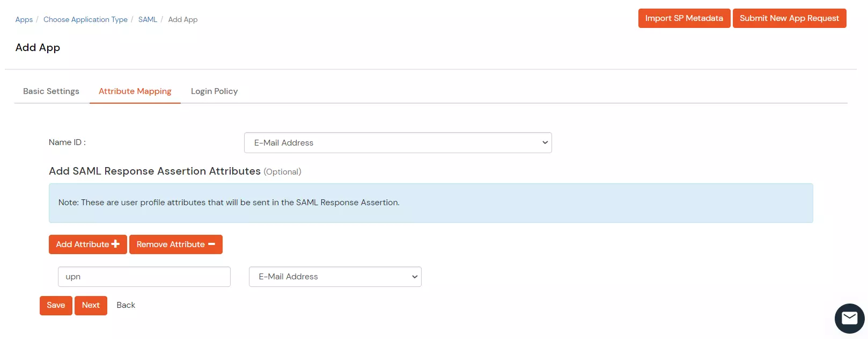Go to the Login Policy tab
The image size is (868, 339).
pyautogui.click(x=214, y=91)
